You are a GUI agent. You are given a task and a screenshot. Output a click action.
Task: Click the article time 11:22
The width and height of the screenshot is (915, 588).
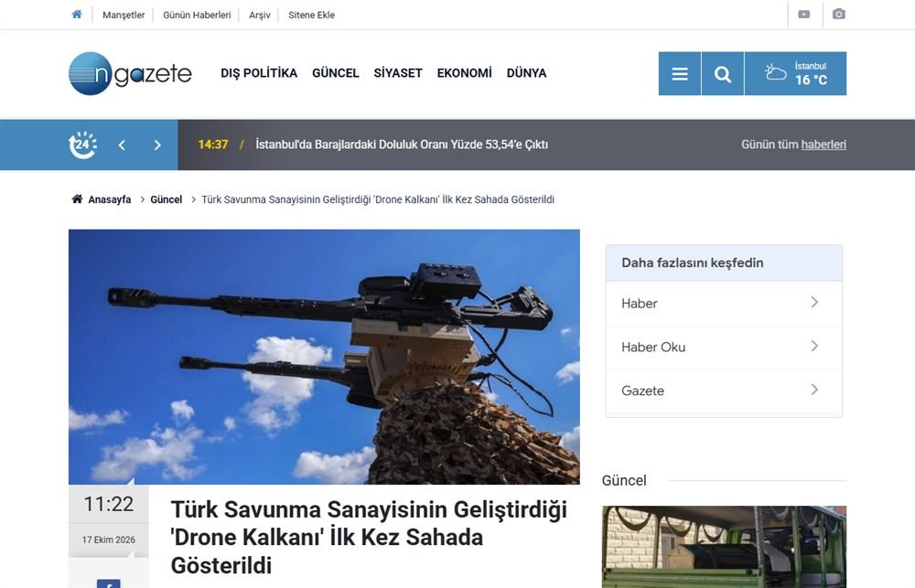click(x=109, y=504)
